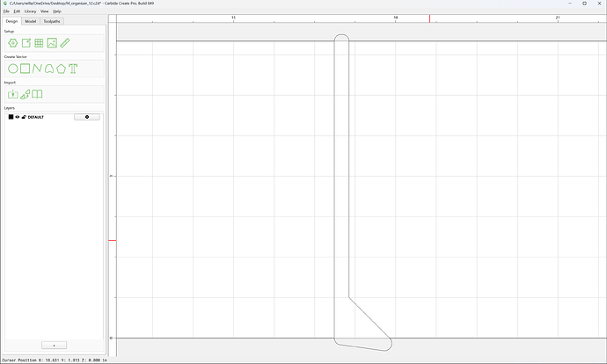Open grid settings icon
This screenshot has height=364, width=607.
[39, 43]
